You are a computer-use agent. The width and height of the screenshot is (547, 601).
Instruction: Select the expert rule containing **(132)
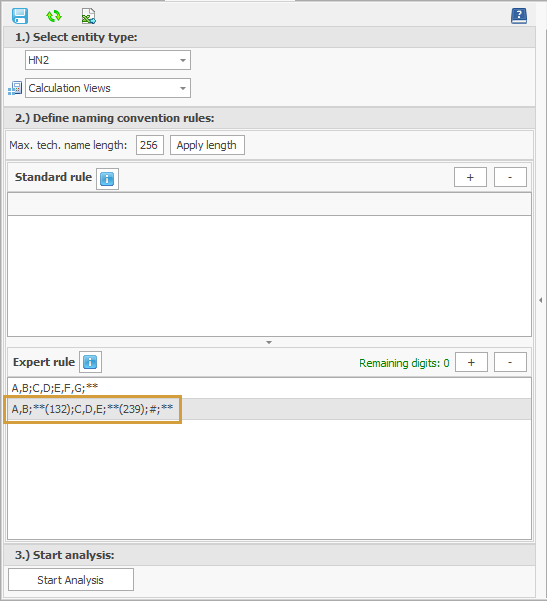click(x=269, y=409)
